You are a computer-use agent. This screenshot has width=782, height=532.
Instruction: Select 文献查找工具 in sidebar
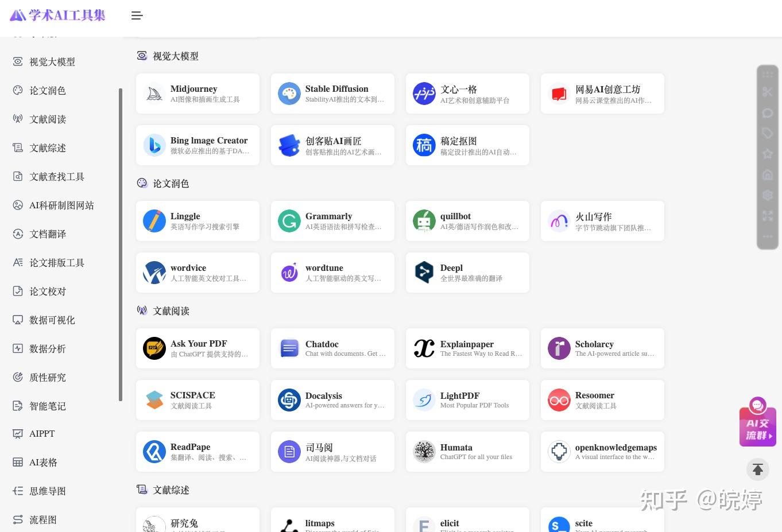56,176
